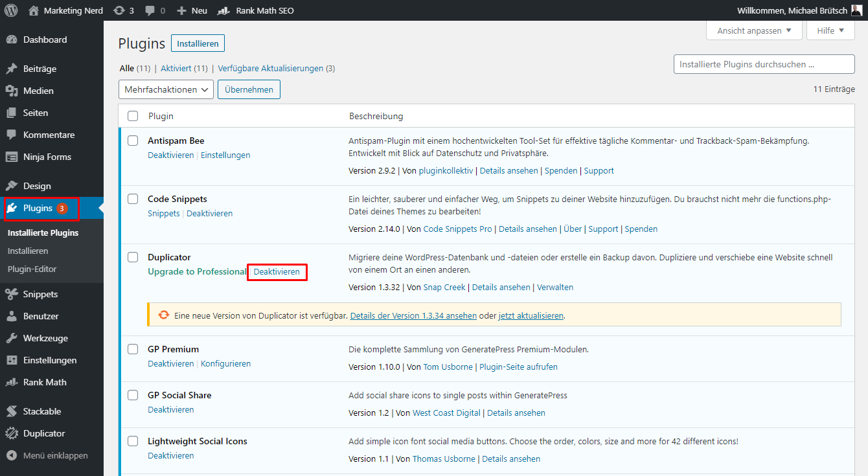Image resolution: width=868 pixels, height=476 pixels.
Task: Check the GP Premium checkbox
Action: [x=133, y=349]
